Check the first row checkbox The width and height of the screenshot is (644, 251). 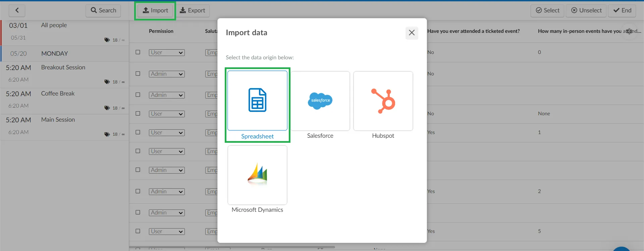click(x=138, y=52)
